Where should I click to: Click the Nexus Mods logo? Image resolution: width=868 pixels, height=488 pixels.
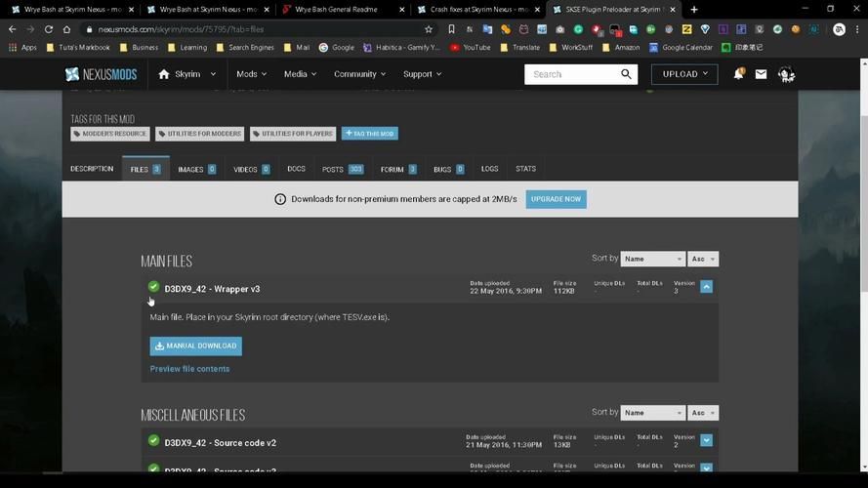103,74
